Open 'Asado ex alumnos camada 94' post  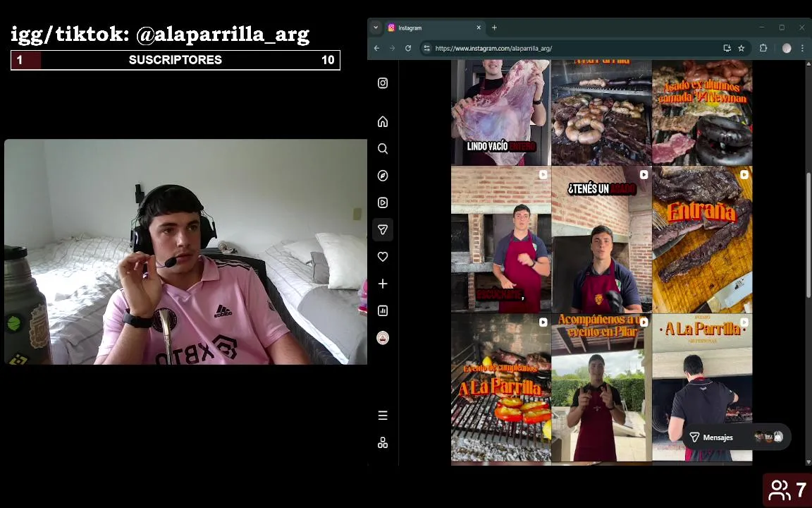click(x=702, y=112)
